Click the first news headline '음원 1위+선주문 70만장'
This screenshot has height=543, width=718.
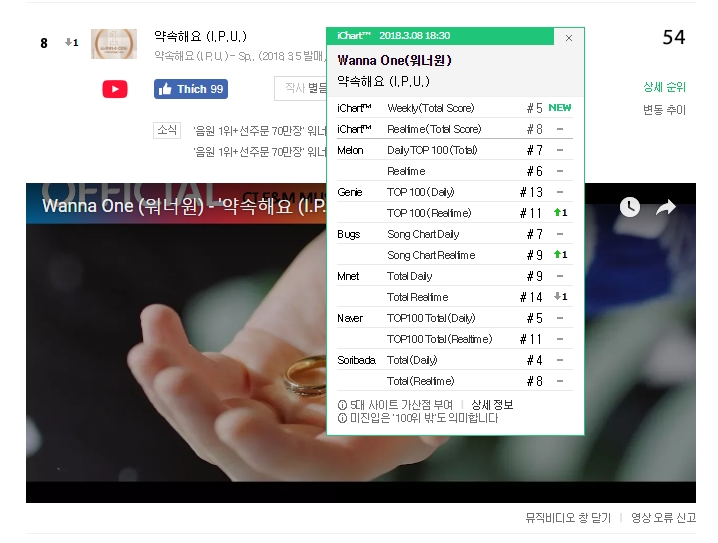pos(260,131)
